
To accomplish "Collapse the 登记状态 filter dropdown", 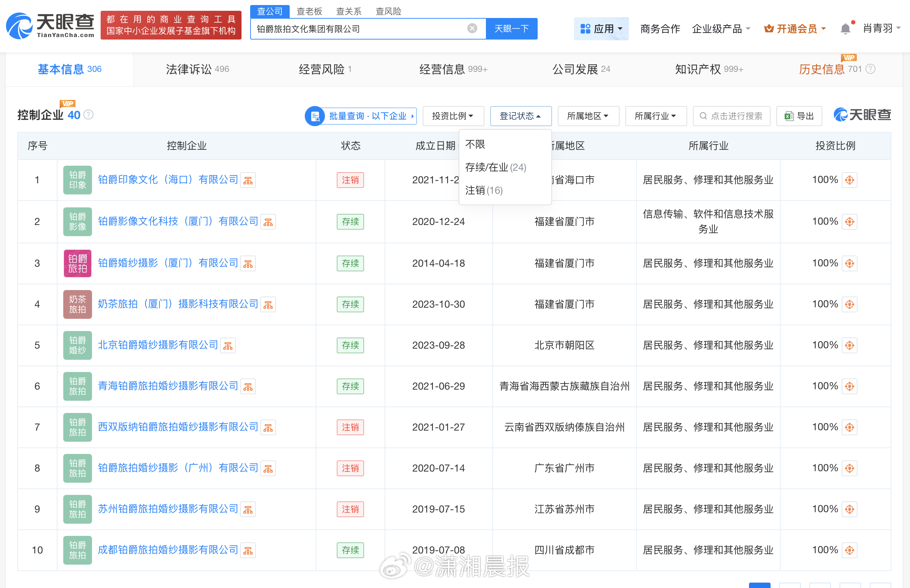I will tap(521, 116).
